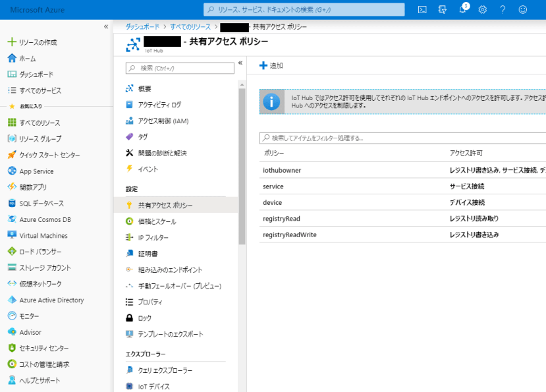Image resolution: width=546 pixels, height=392 pixels.
Task: Focus the policy filter search field
Action: pyautogui.click(x=402, y=138)
